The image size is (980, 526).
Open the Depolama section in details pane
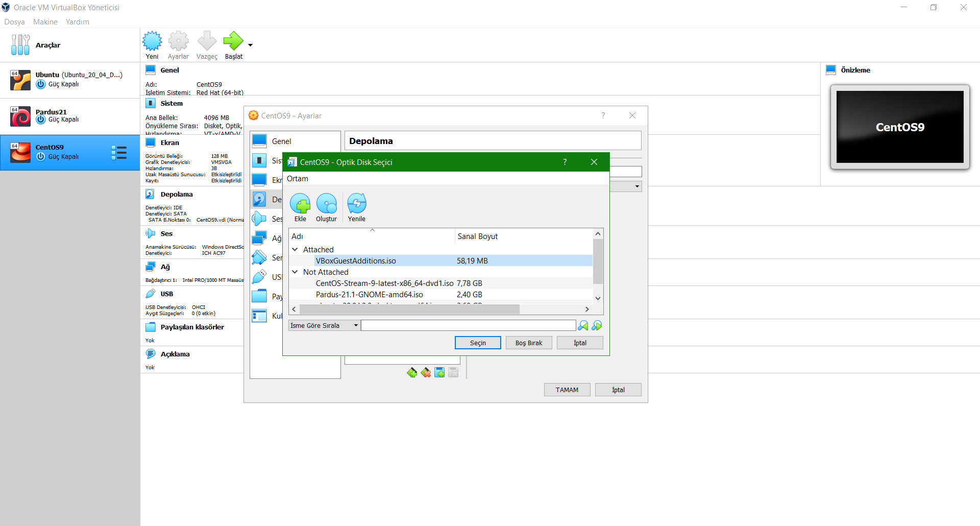coord(176,194)
